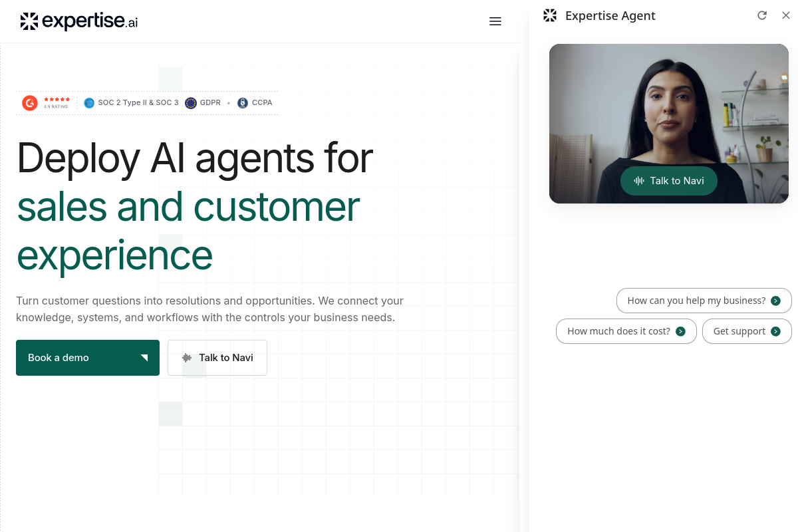The image size is (798, 532).
Task: Select the Get support suggestion
Action: point(747,331)
